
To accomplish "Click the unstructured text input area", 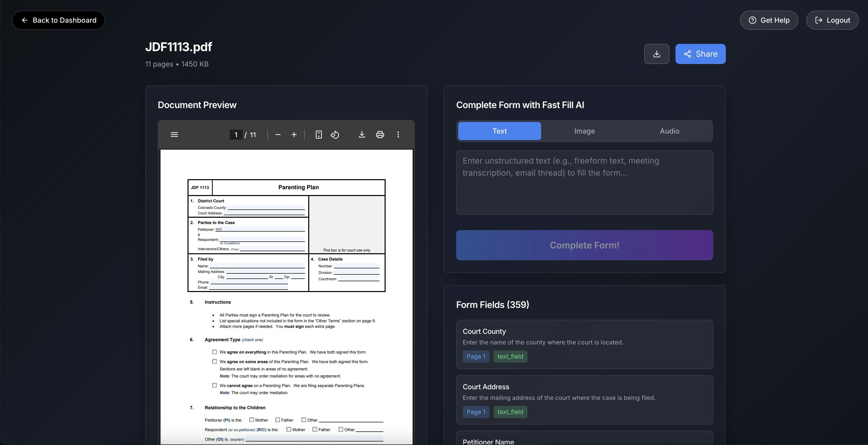I will (x=584, y=182).
